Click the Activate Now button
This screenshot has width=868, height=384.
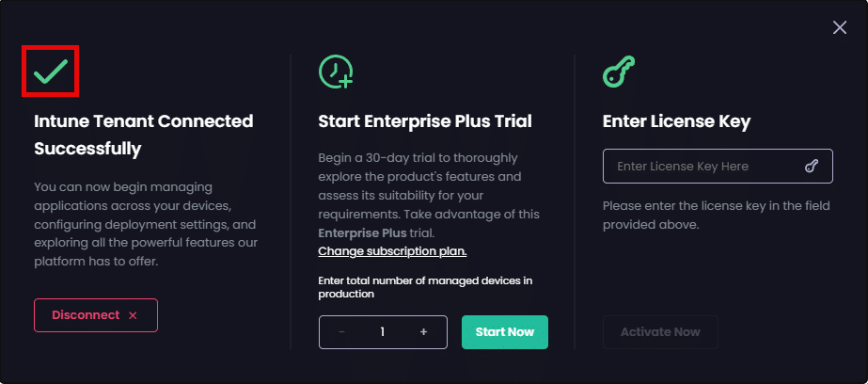click(x=659, y=332)
